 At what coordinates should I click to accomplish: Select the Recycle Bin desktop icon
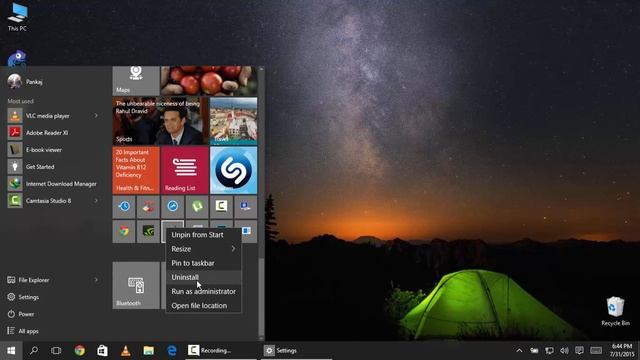615,311
